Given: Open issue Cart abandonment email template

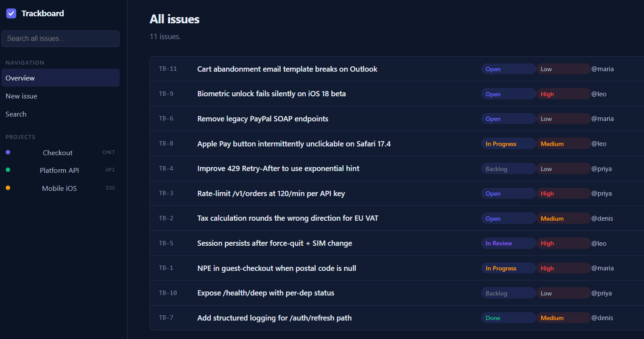Looking at the screenshot, I should click(287, 69).
